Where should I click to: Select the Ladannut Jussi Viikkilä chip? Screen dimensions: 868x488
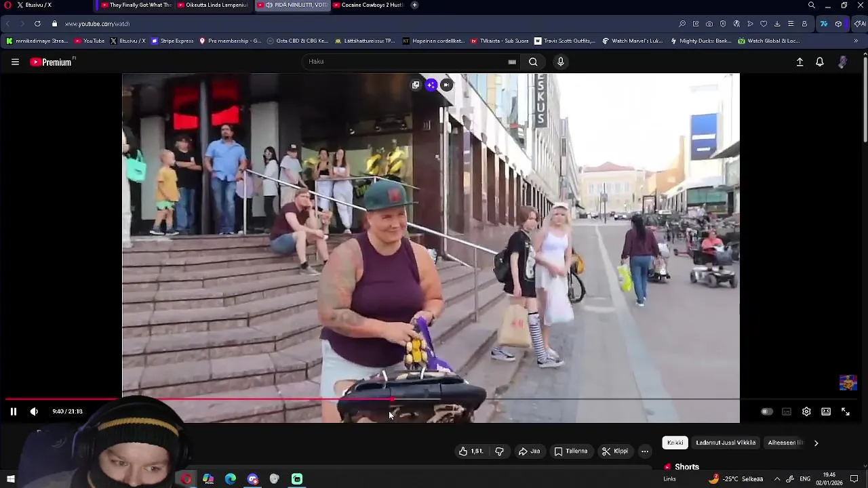pyautogui.click(x=726, y=443)
